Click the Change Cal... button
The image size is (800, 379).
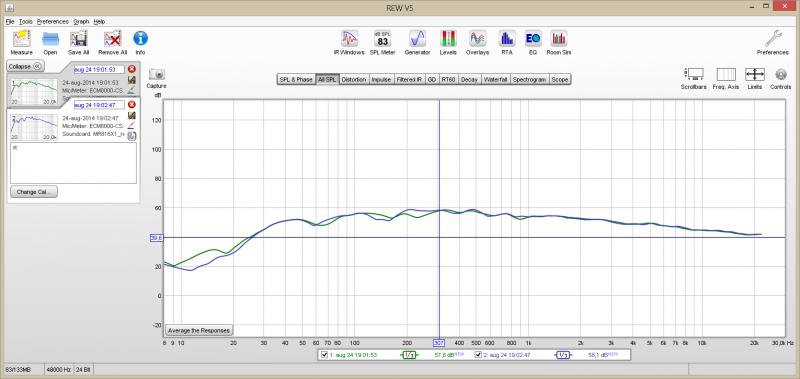pos(34,192)
